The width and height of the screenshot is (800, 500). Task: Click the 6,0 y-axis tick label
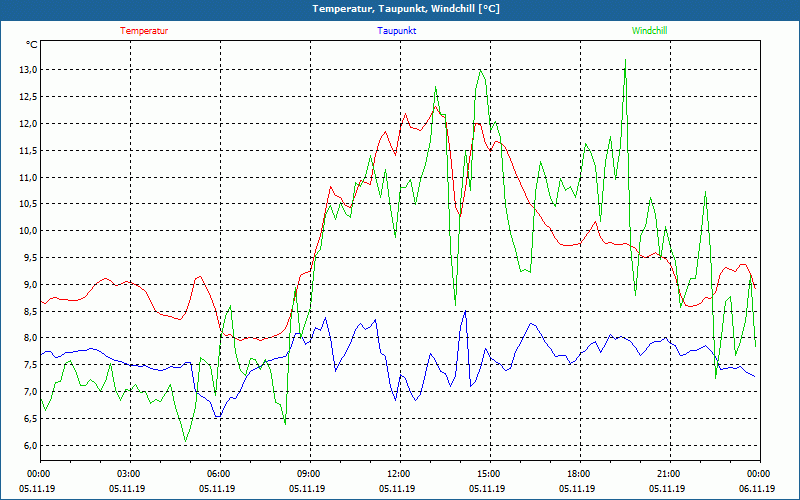[27, 446]
